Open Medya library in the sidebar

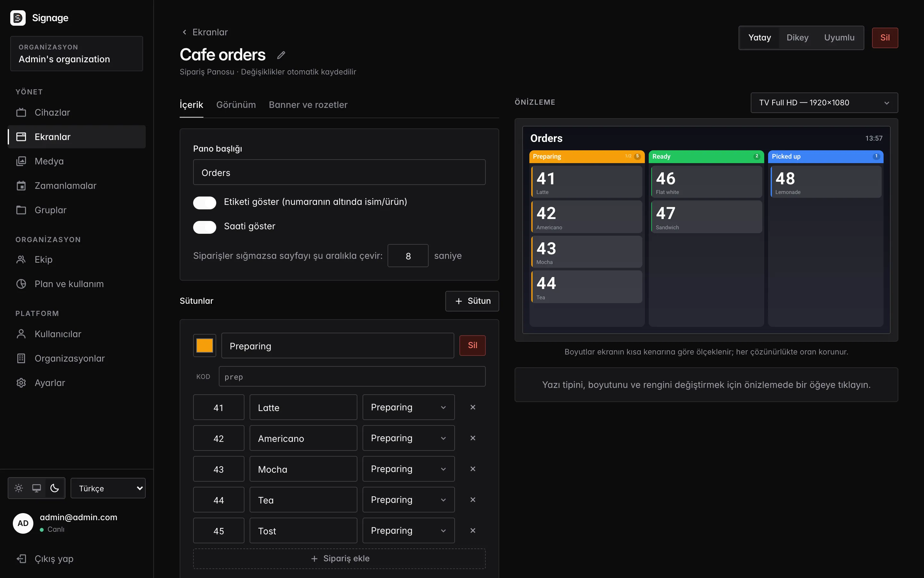click(76, 161)
